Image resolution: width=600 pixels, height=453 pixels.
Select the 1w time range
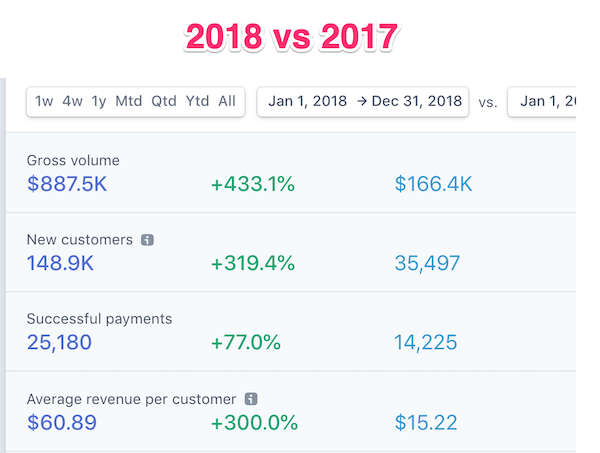click(x=44, y=101)
